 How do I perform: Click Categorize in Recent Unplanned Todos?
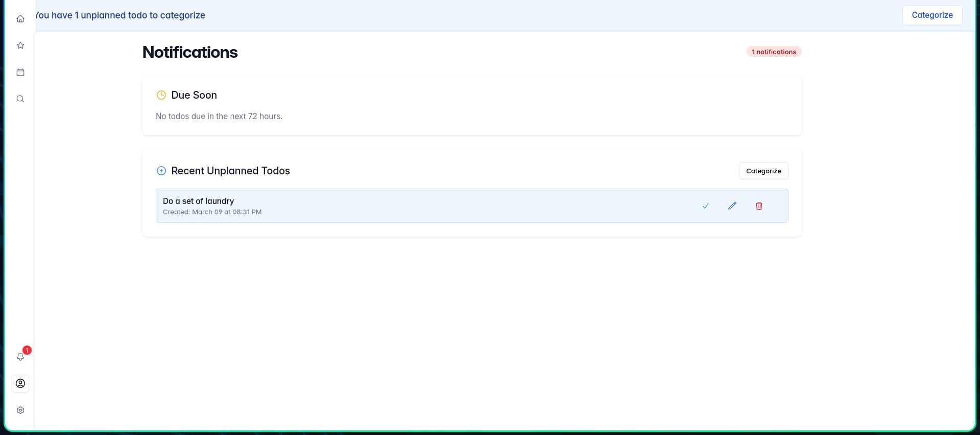(763, 171)
